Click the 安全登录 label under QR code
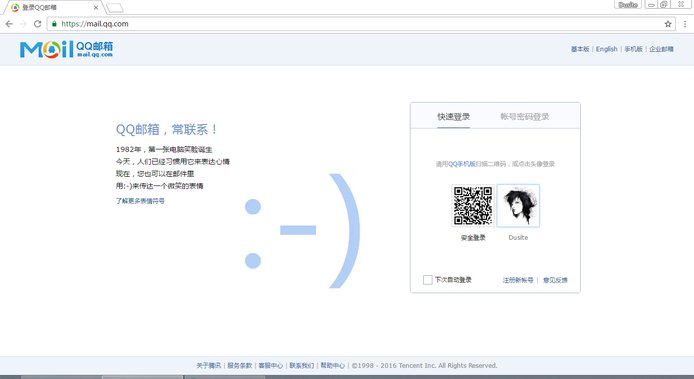 (x=473, y=238)
